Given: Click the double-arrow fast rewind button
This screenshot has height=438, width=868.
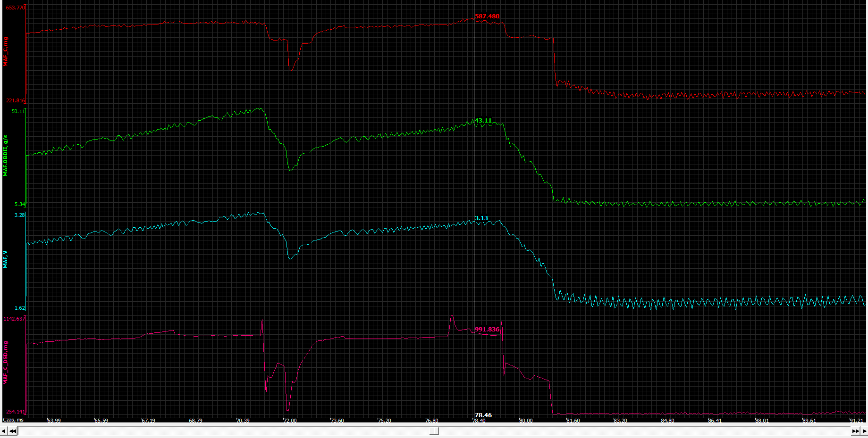Looking at the screenshot, I should click(13, 431).
